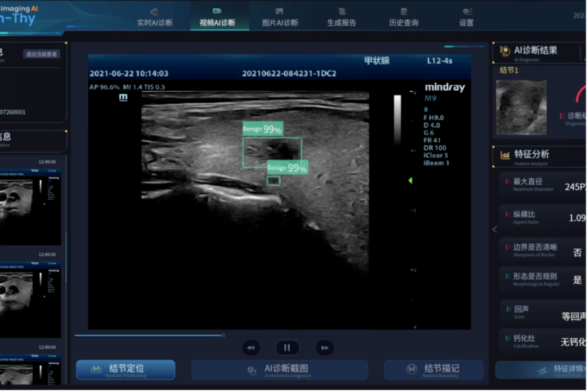Click the picture icon above 图片AI诊断
Viewport: 587px width, 392px height.
(x=279, y=11)
